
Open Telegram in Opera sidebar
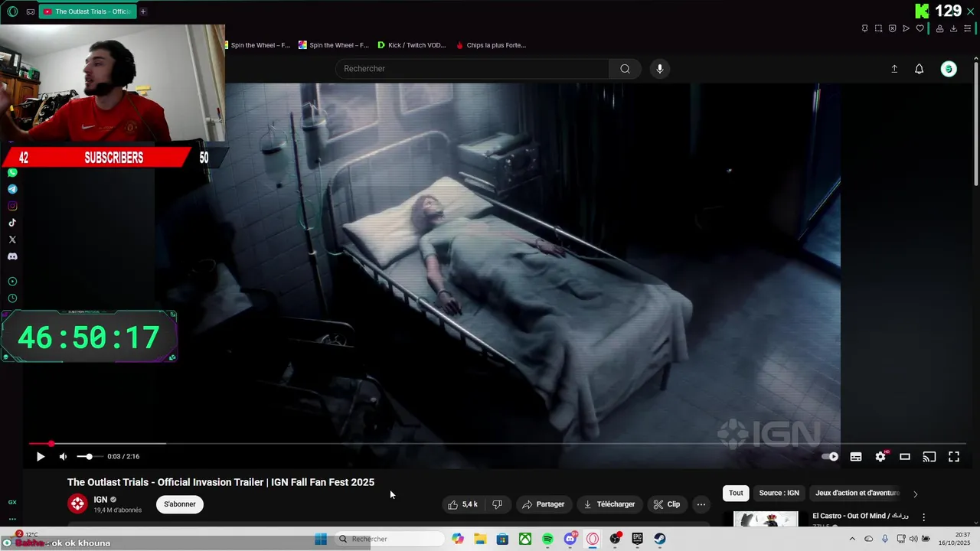click(12, 189)
